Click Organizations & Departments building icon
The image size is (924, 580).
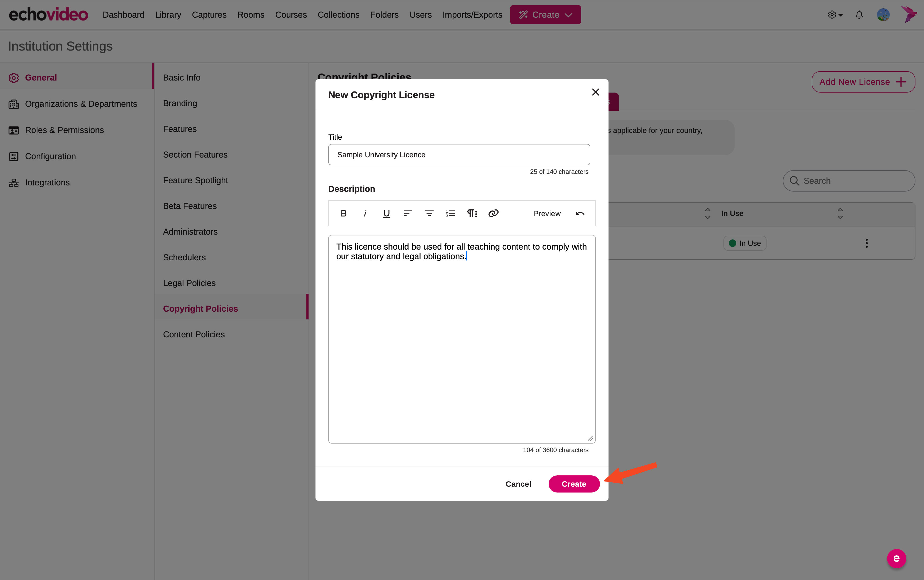click(x=14, y=104)
